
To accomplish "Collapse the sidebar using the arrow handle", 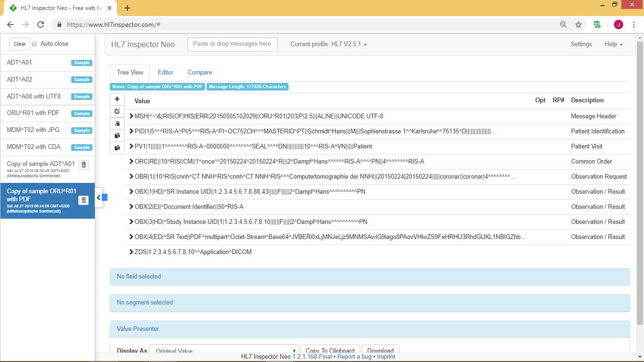I will [99, 197].
